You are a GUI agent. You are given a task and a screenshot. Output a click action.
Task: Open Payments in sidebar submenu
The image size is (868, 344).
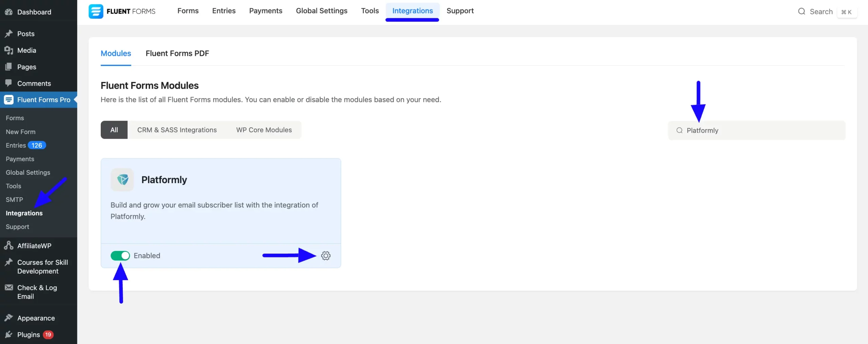pos(20,159)
